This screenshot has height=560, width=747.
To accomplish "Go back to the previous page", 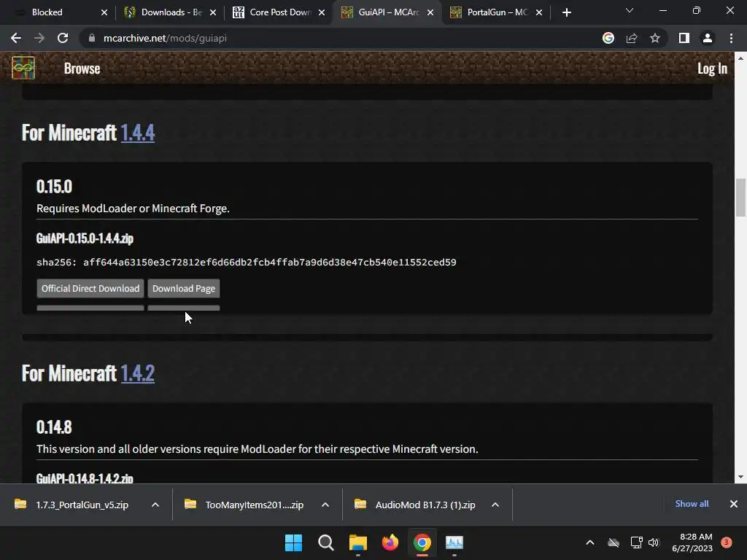I will (16, 38).
